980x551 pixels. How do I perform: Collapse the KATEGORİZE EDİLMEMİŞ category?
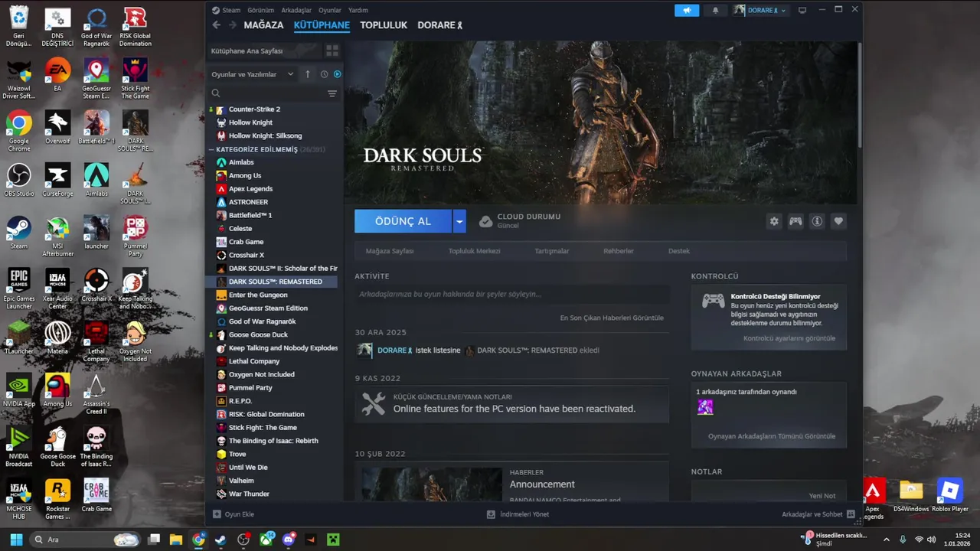point(212,149)
